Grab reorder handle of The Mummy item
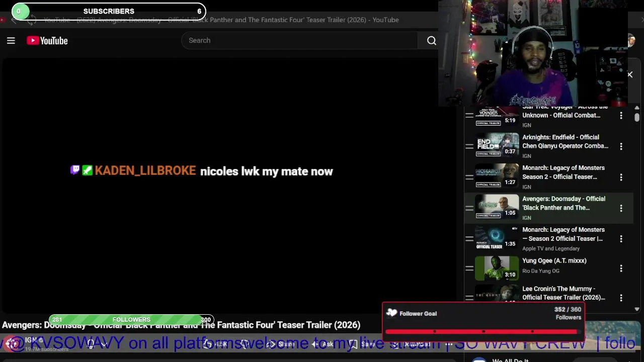The height and width of the screenshot is (362, 644). click(469, 297)
